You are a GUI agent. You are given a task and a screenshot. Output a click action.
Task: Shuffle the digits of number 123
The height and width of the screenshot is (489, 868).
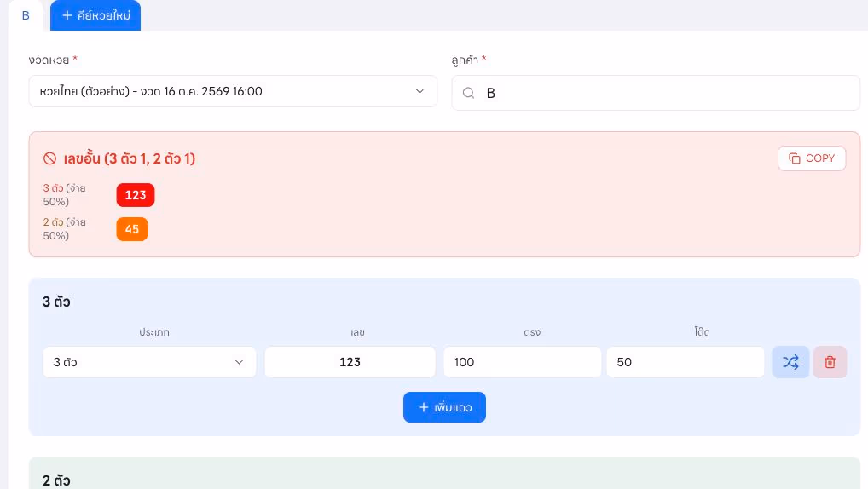click(790, 362)
